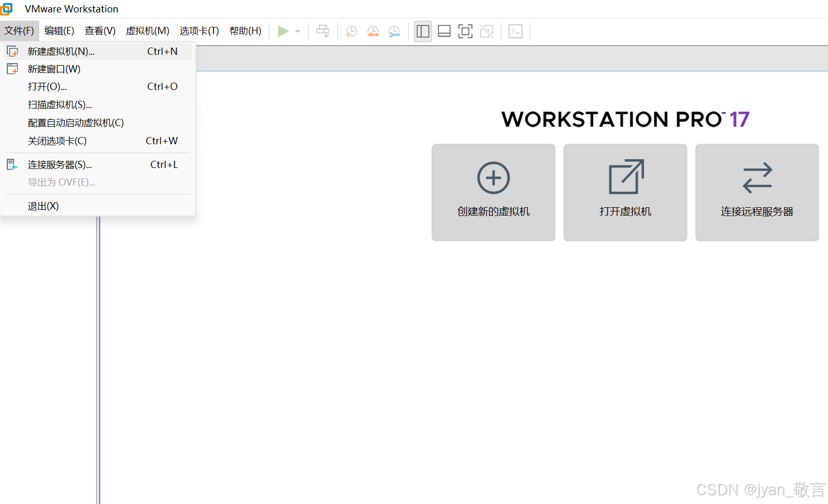This screenshot has width=828, height=504.
Task: Open the console view toolbar icon
Action: pos(515,32)
